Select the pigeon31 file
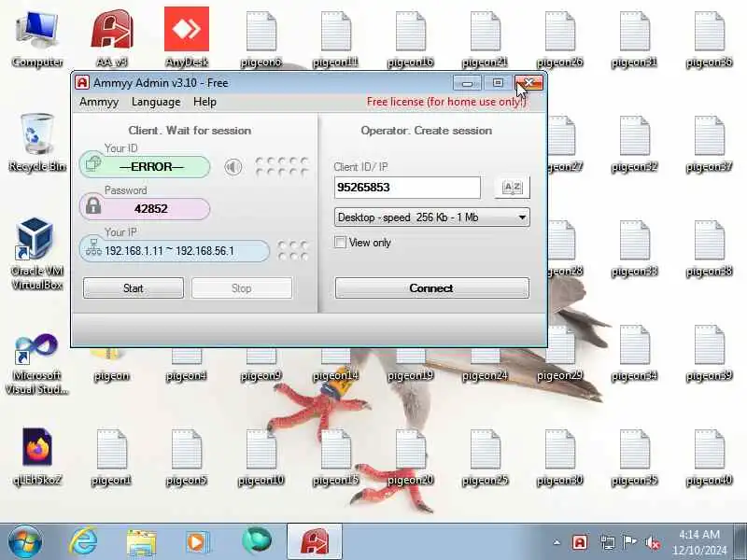Screen dimensions: 747x560 (x=635, y=40)
